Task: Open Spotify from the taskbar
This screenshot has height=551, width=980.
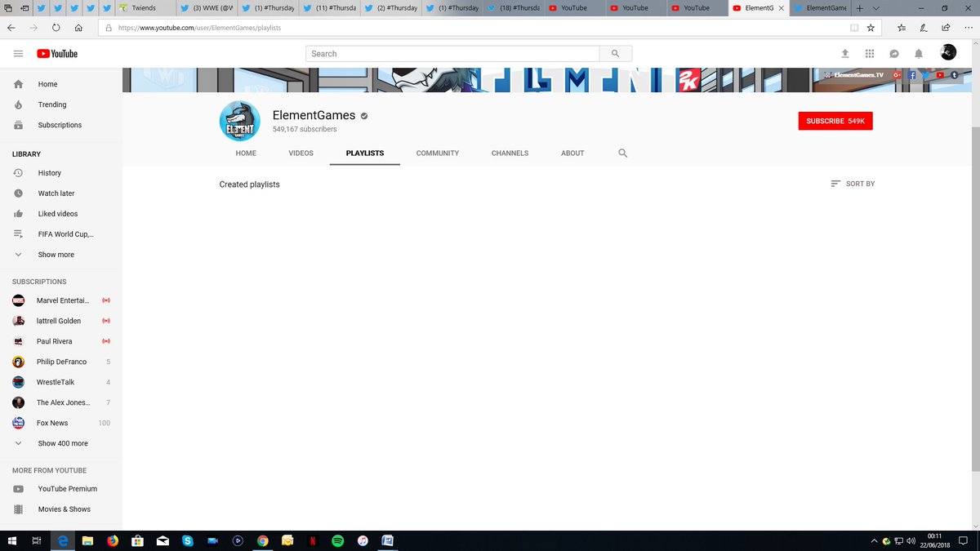Action: click(337, 540)
